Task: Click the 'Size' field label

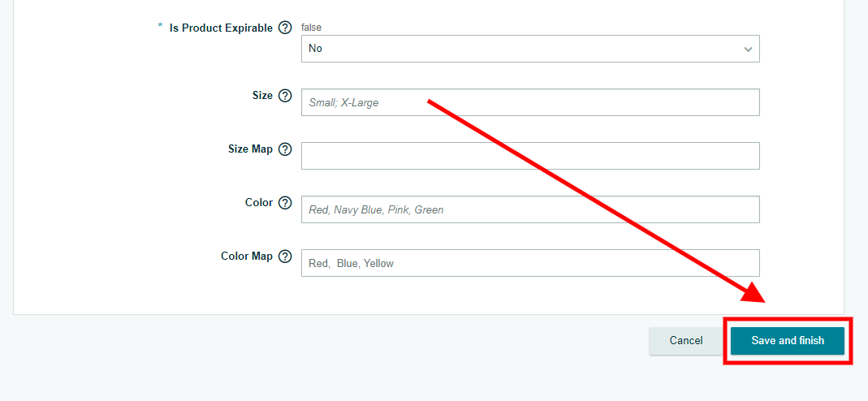Action: click(262, 95)
